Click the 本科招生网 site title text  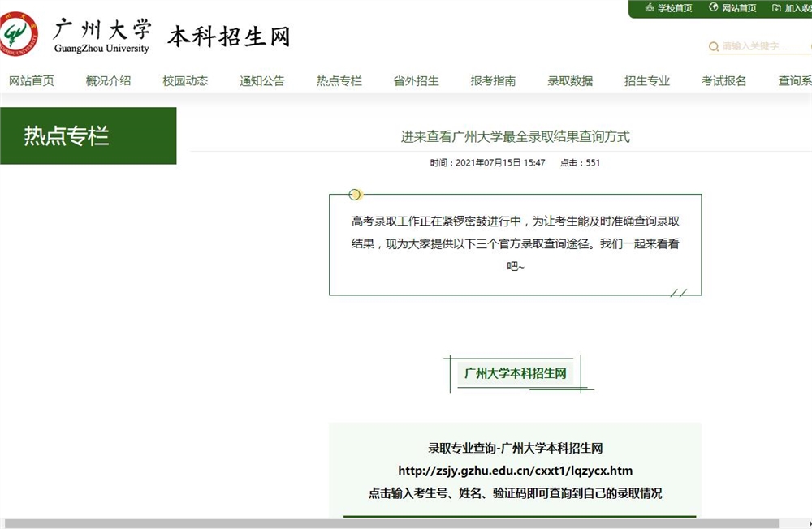[228, 37]
